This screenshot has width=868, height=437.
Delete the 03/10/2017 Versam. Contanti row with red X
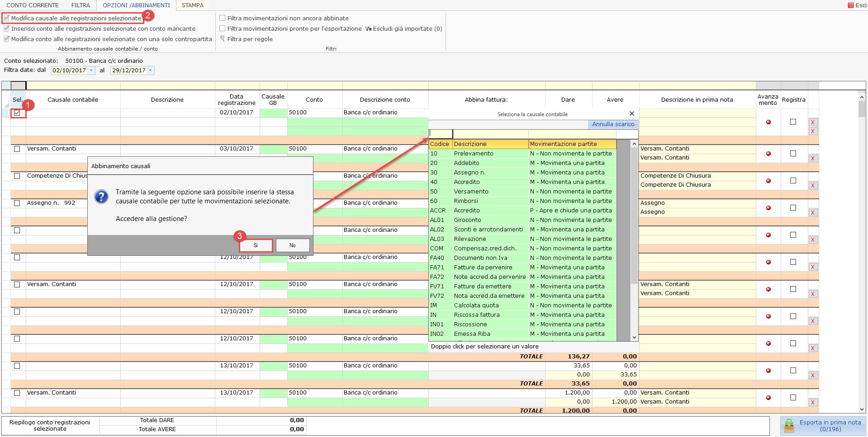813,158
